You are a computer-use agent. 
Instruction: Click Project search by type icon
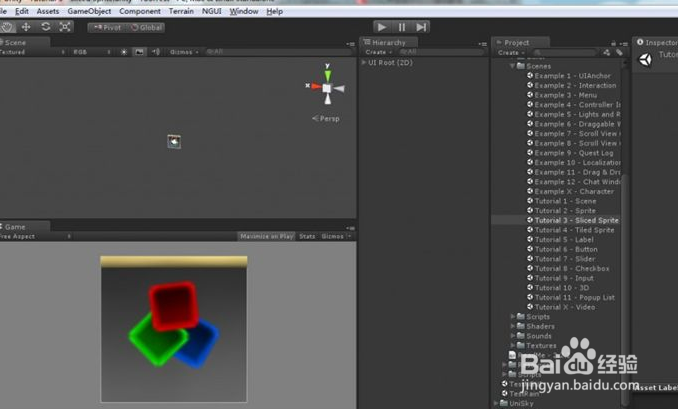607,52
